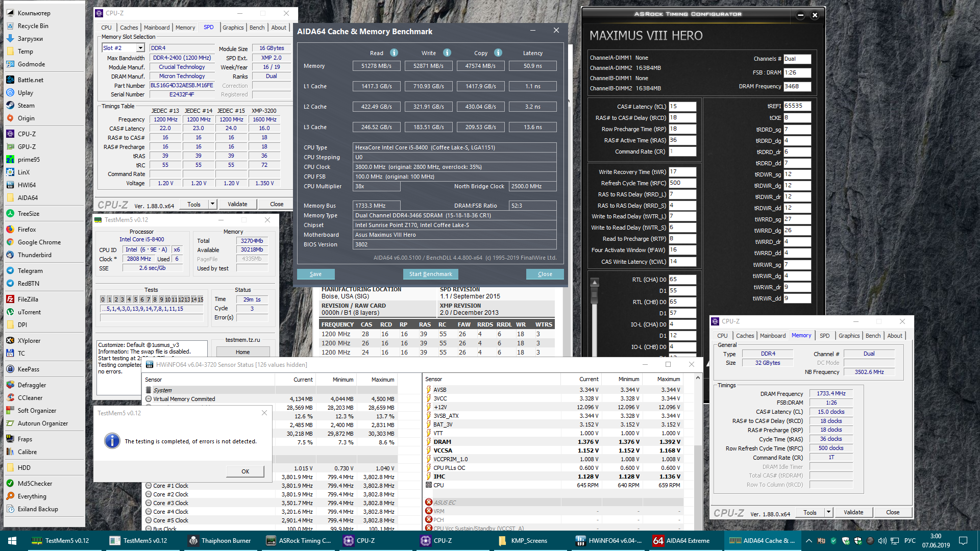Image resolution: width=980 pixels, height=551 pixels.
Task: Open Thaiphoon Burner from the taskbar
Action: click(220, 541)
